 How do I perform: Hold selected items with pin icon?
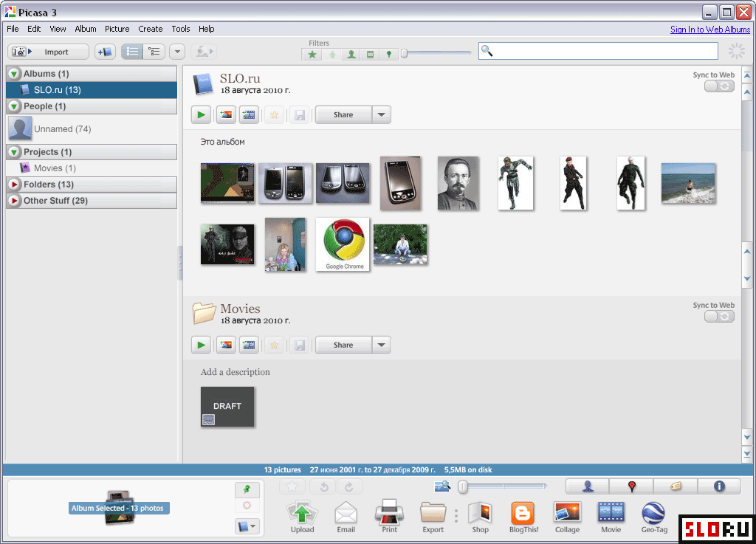click(x=247, y=489)
